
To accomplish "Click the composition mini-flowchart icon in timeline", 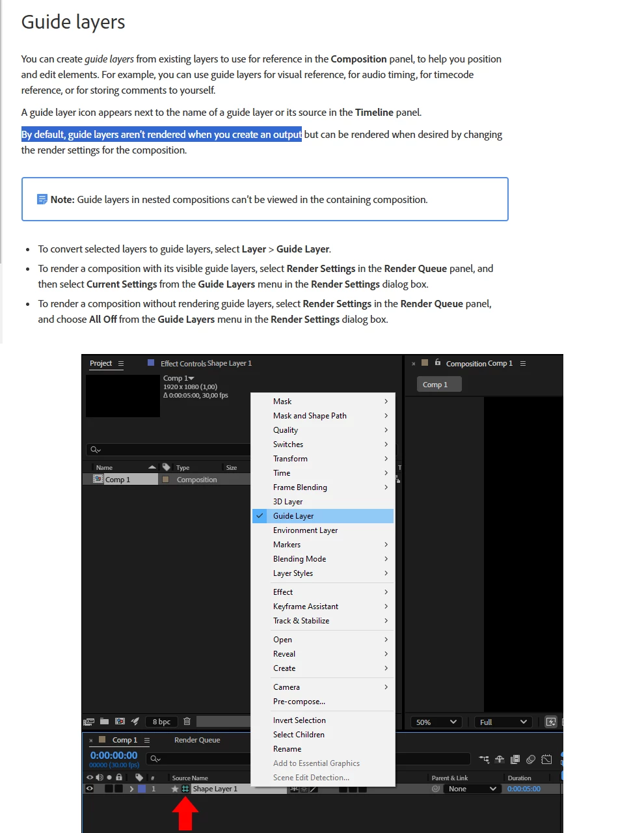I will tap(484, 759).
